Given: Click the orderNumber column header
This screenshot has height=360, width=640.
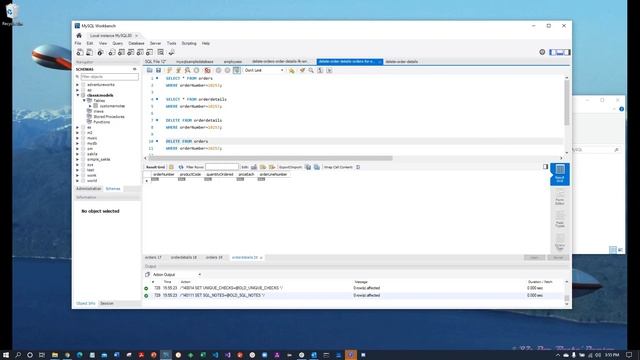Looking at the screenshot, I should click(x=164, y=174).
